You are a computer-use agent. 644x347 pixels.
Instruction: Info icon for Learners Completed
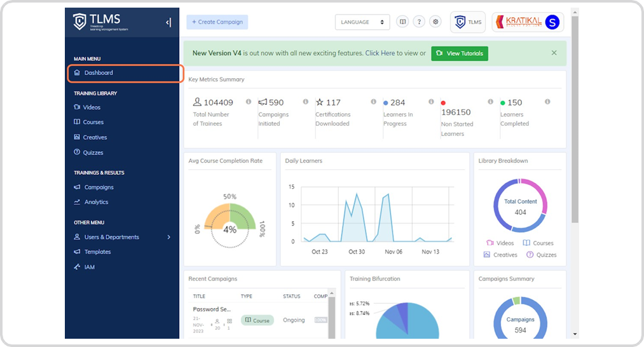(547, 102)
